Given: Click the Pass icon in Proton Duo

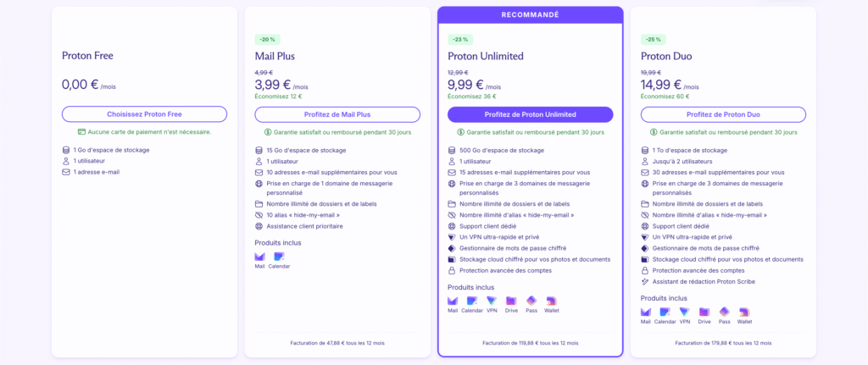Looking at the screenshot, I should coord(724,312).
